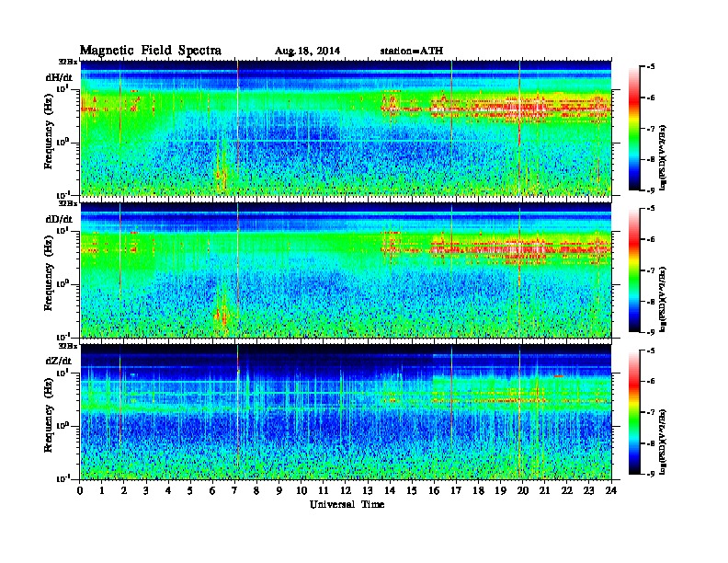Click the dH/dt panel label
The width and height of the screenshot is (728, 563).
59,77
